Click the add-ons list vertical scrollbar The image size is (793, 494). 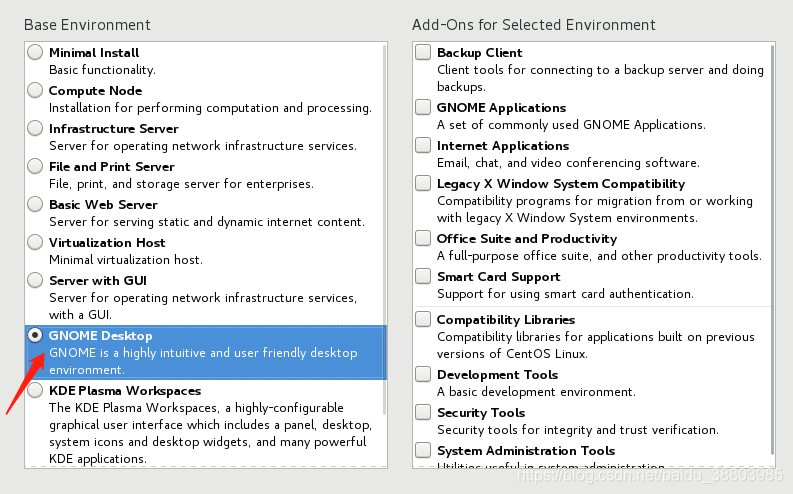[771, 250]
